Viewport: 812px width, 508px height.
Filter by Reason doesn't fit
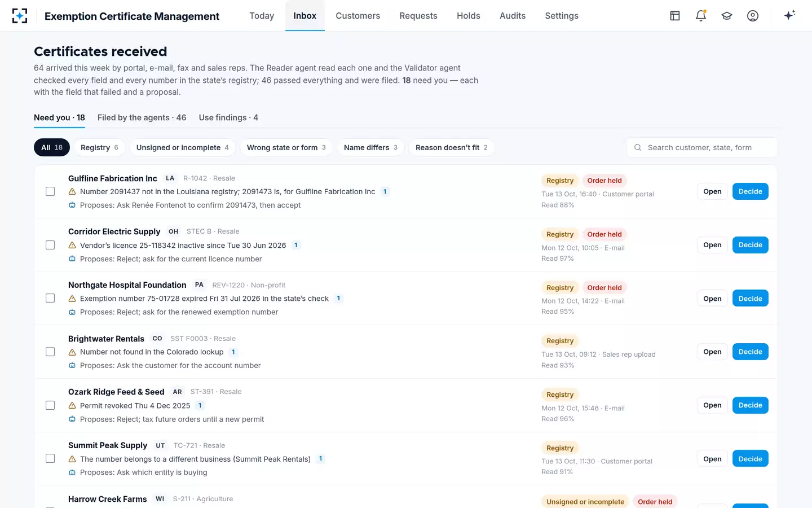(x=452, y=147)
